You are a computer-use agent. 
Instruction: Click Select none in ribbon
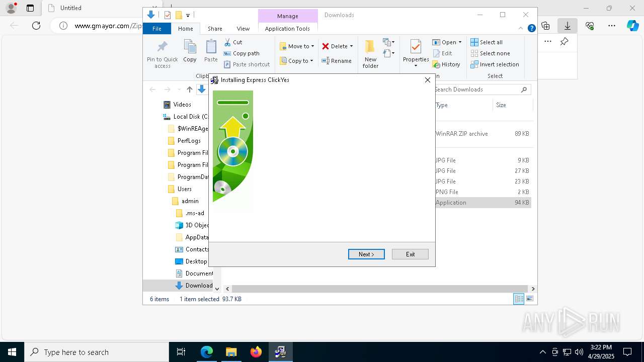[x=490, y=53]
